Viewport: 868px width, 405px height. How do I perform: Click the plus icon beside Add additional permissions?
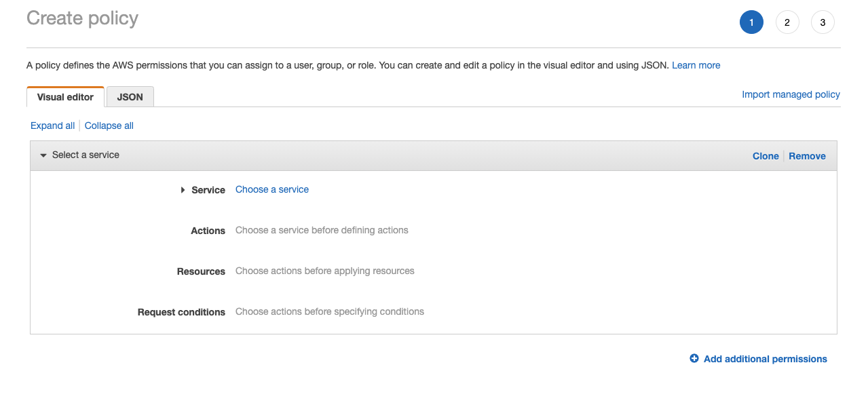click(x=694, y=359)
